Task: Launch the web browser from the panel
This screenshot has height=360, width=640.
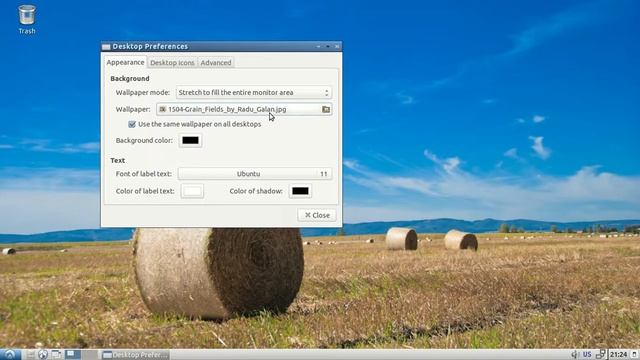Action: point(43,354)
